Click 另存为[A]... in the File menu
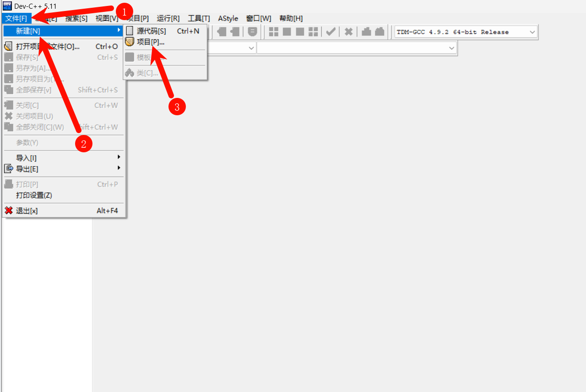This screenshot has width=586, height=392. tap(63, 68)
